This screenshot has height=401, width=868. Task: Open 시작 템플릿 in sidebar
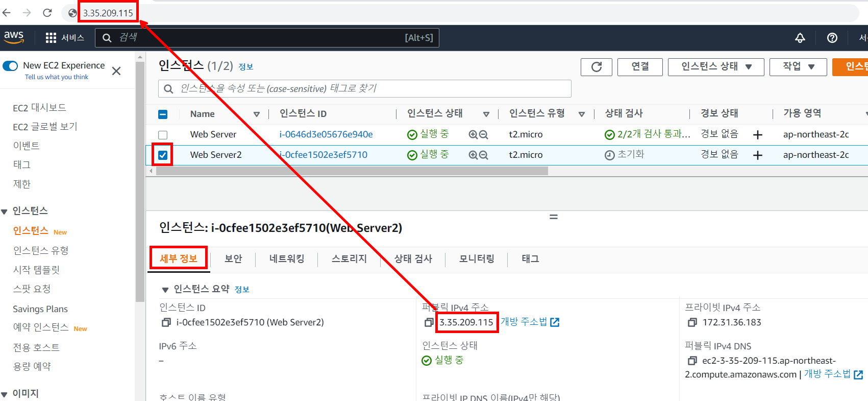tap(36, 270)
